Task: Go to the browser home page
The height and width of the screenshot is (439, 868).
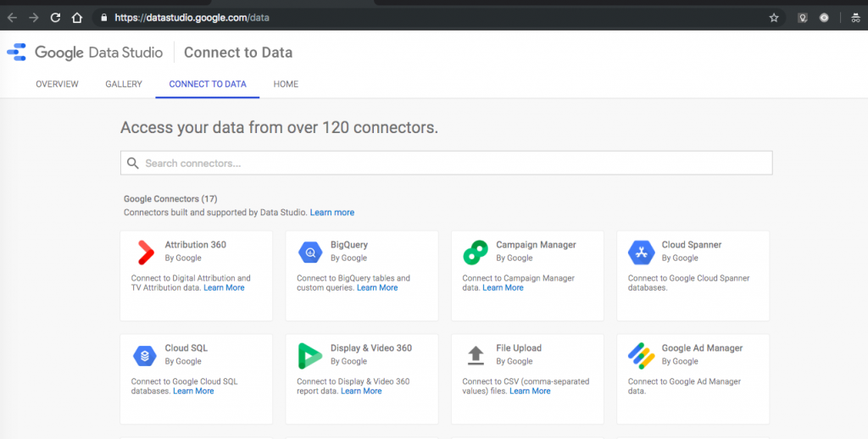Action: click(x=77, y=17)
